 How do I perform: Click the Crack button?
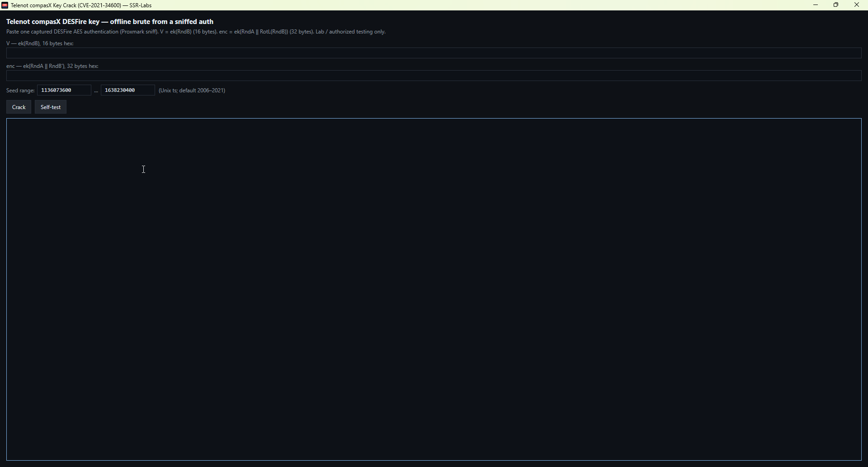(19, 107)
